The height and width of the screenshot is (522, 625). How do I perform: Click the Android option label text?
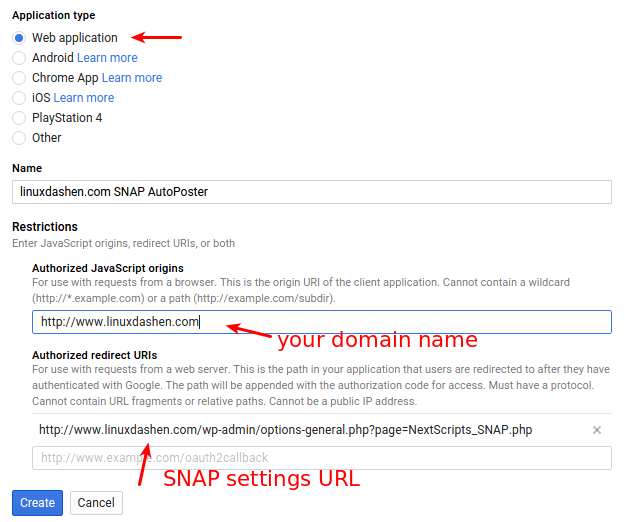point(53,58)
